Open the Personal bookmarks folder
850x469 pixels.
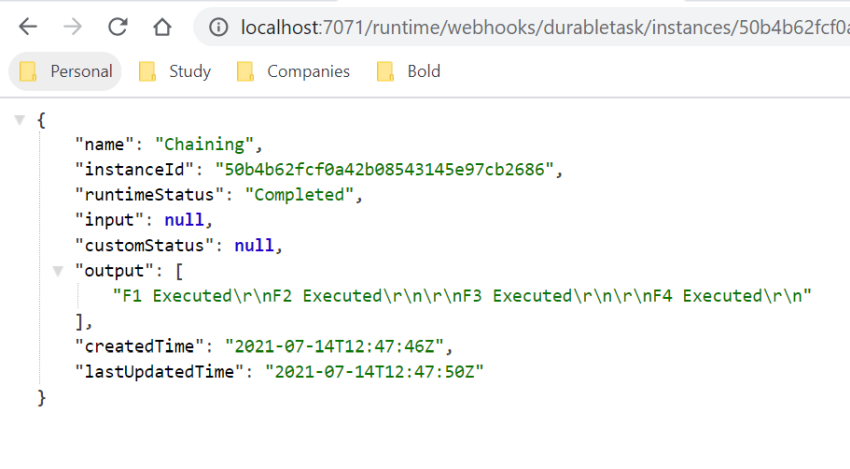[x=65, y=72]
